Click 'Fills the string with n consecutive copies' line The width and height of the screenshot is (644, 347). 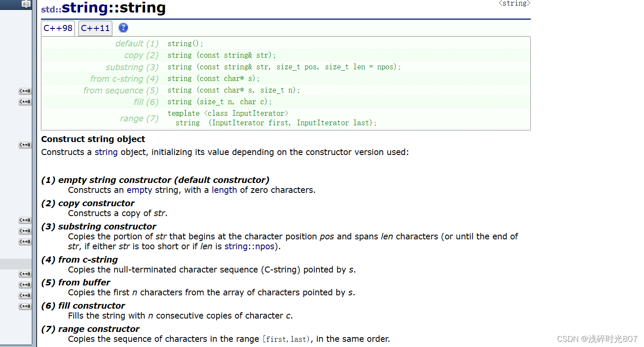[x=180, y=316]
